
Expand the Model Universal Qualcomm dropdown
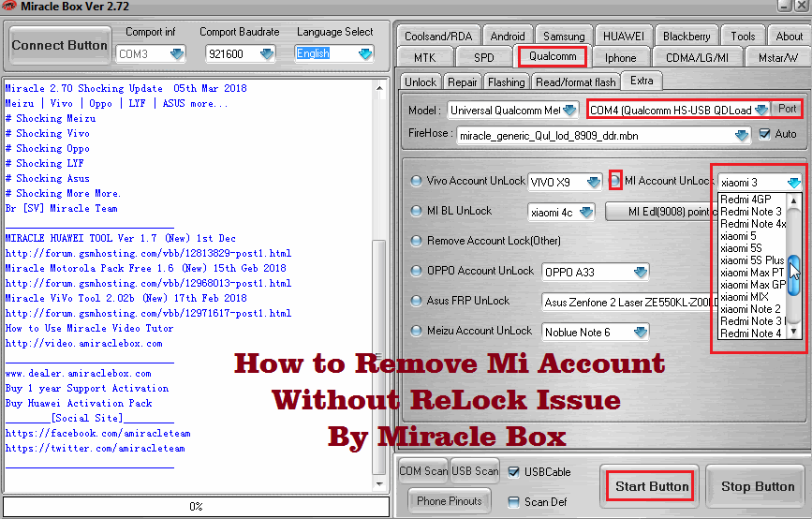pos(569,110)
